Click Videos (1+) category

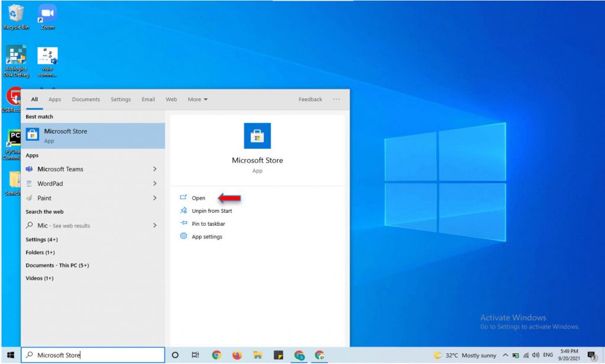point(40,278)
